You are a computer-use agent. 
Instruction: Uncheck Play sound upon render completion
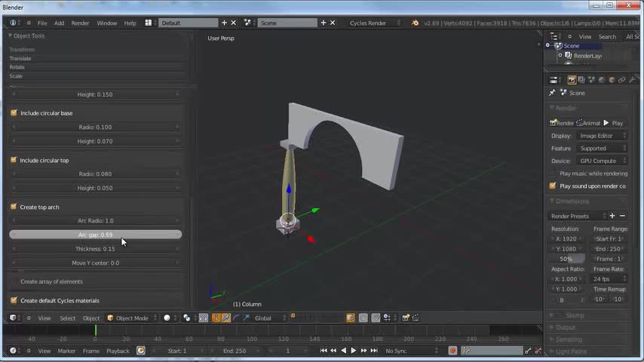coord(553,186)
